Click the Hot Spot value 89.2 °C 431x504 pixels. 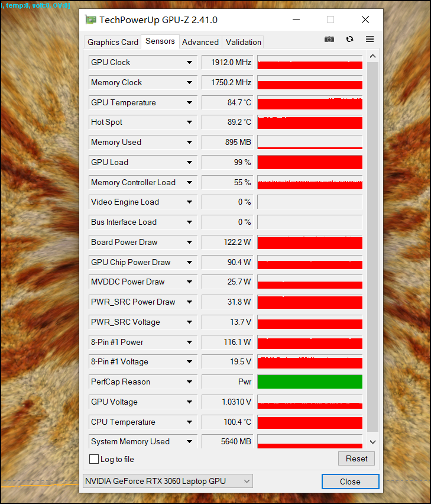coord(228,122)
